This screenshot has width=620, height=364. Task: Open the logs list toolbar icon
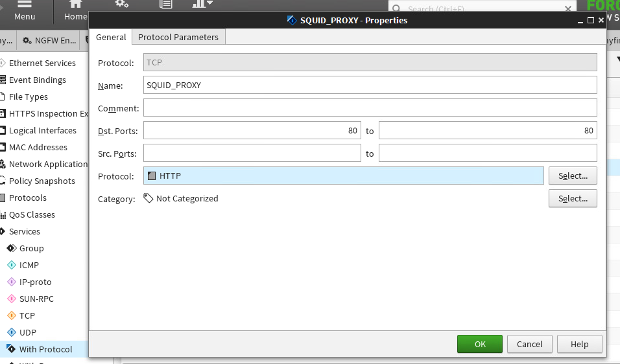pos(165,4)
